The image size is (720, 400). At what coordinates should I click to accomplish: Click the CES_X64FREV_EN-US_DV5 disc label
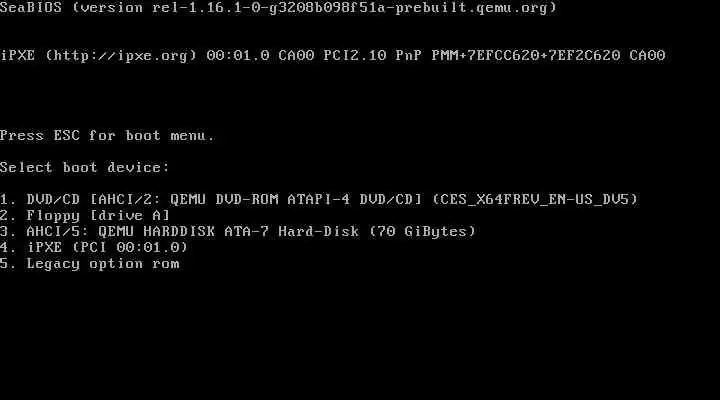tap(535, 199)
